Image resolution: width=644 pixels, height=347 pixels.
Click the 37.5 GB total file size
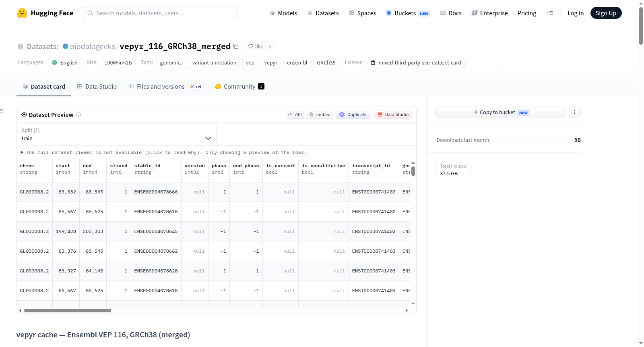[449, 174]
